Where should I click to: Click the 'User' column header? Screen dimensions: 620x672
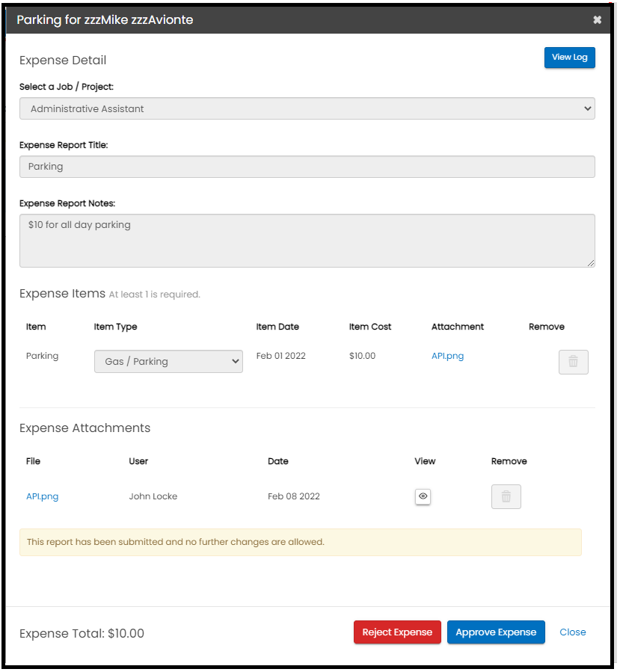[138, 461]
